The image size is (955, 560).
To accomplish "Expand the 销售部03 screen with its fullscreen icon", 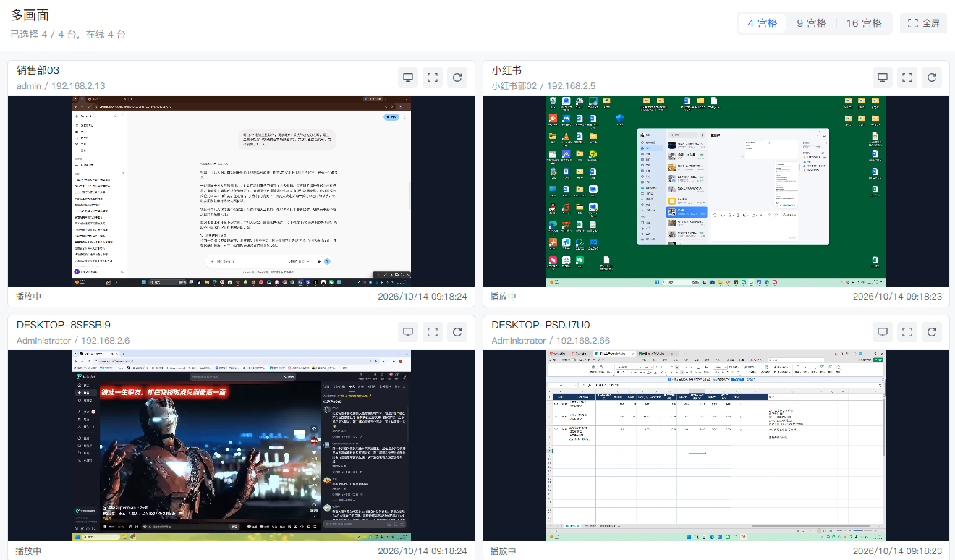I will [433, 77].
